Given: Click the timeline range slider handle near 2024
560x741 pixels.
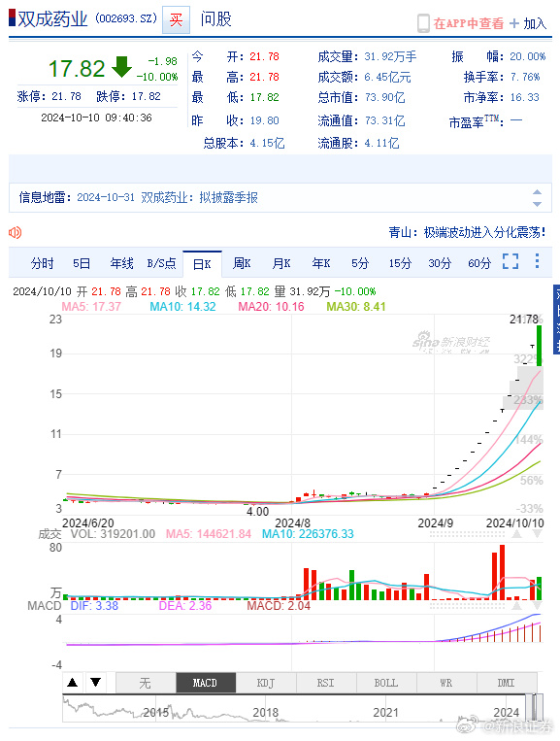Looking at the screenshot, I should click(535, 707).
